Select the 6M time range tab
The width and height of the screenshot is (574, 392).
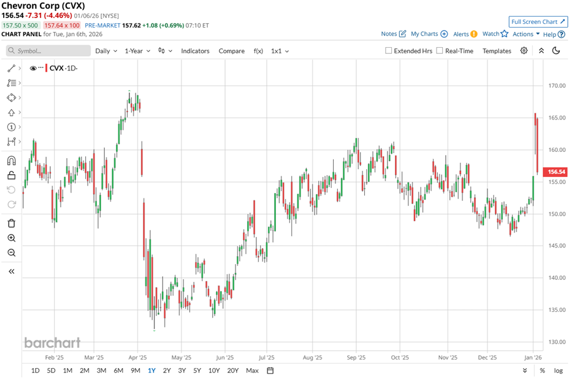click(118, 371)
